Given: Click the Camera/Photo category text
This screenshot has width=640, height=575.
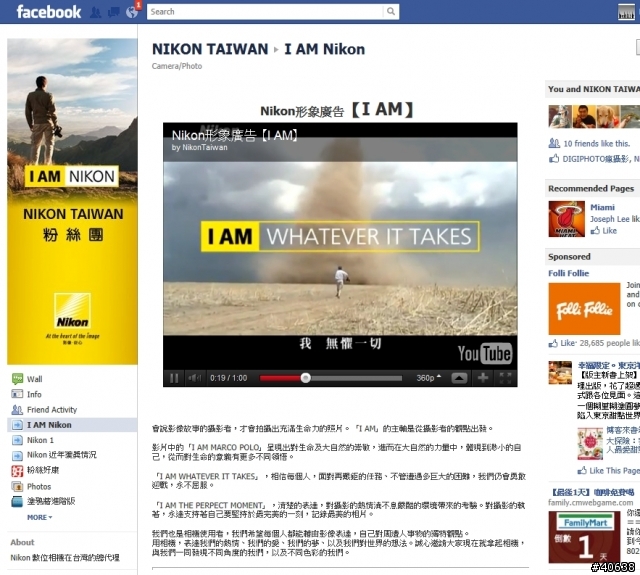Looking at the screenshot, I should click(x=177, y=66).
